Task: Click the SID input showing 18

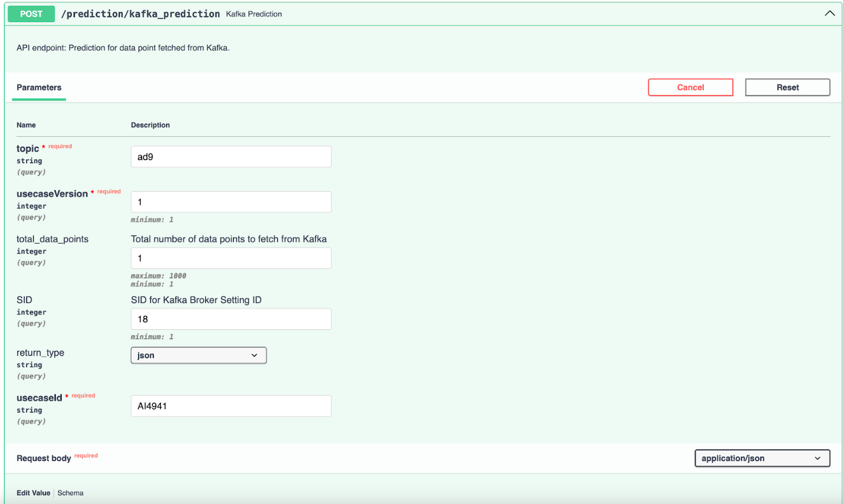Action: 231,319
